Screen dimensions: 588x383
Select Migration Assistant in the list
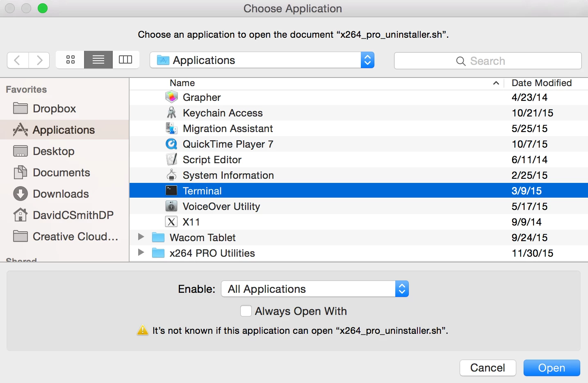[228, 128]
